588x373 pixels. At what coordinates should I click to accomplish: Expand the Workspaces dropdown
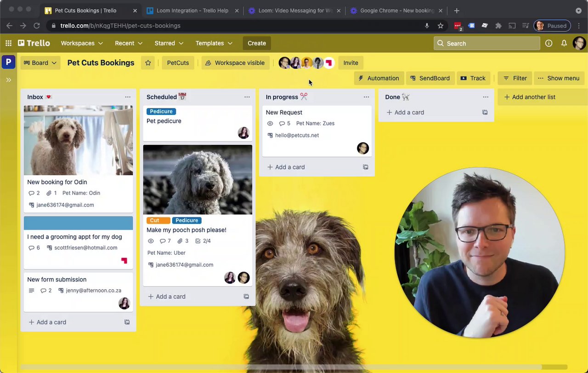pyautogui.click(x=82, y=43)
